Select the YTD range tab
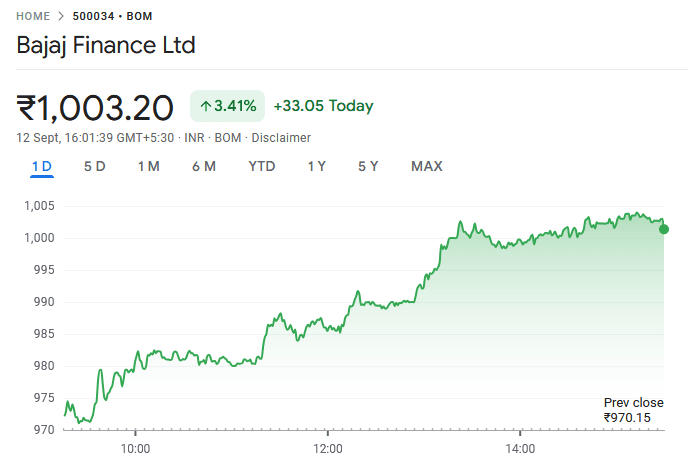This screenshot has height=457, width=688. (262, 166)
